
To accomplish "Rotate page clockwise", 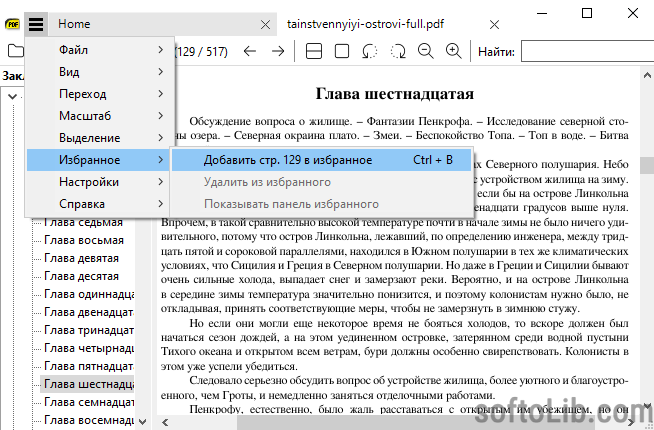I will click(x=398, y=51).
